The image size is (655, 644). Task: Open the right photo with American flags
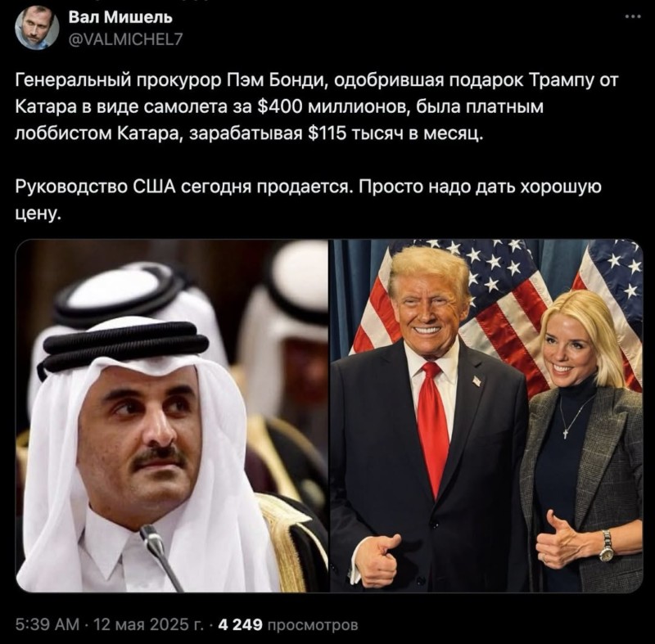tap(486, 416)
